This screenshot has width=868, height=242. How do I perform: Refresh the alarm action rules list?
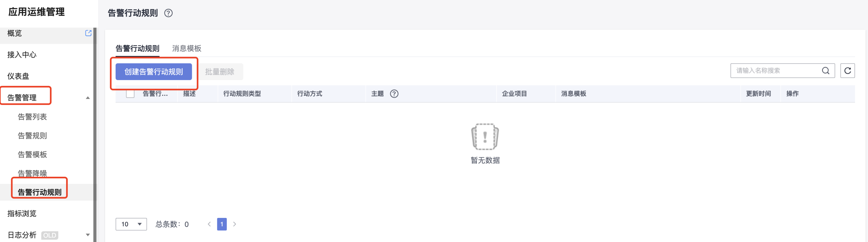click(847, 71)
